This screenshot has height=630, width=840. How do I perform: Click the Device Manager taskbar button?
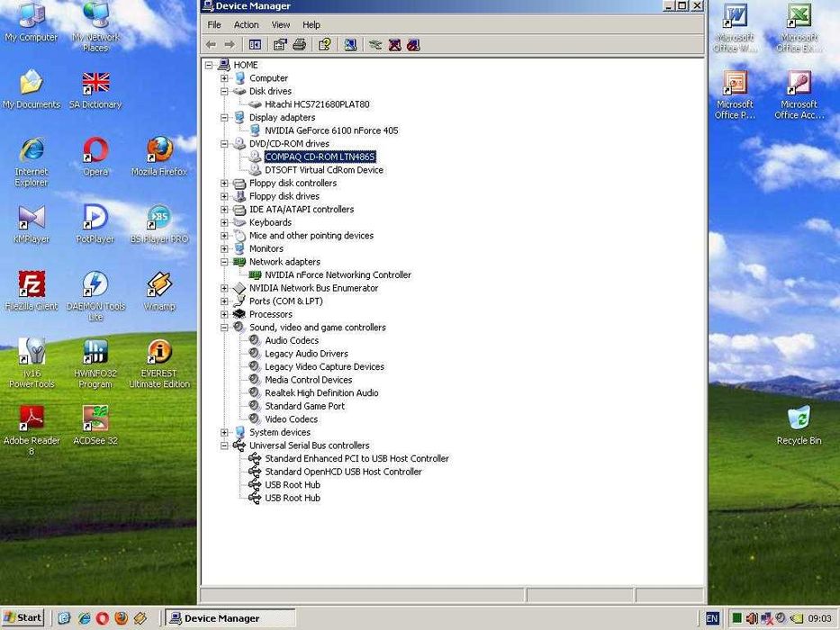[230, 618]
